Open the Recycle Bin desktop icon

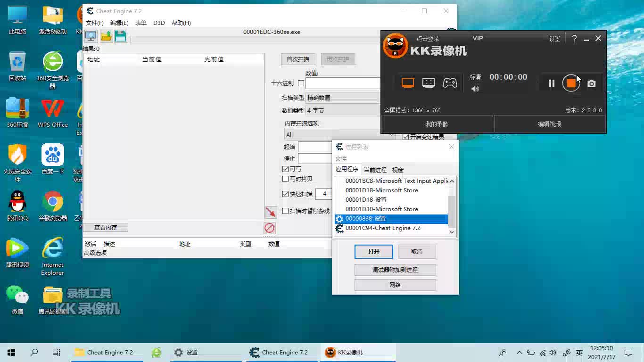tap(17, 66)
